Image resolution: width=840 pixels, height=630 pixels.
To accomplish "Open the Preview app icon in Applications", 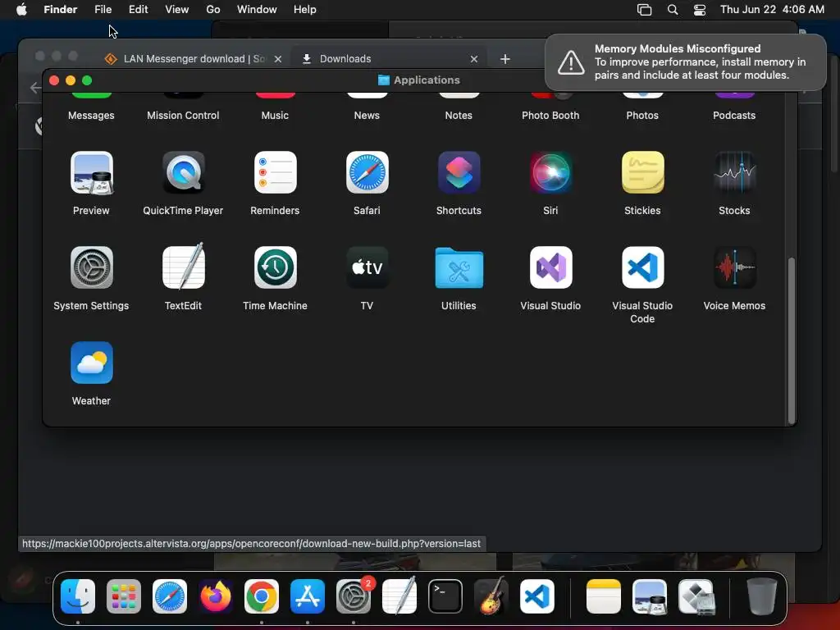I will (92, 172).
